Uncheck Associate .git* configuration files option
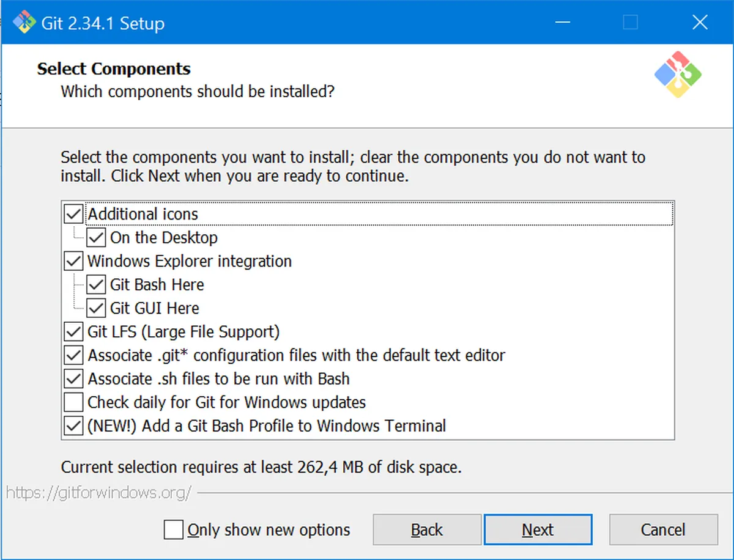The width and height of the screenshot is (734, 560). point(73,355)
